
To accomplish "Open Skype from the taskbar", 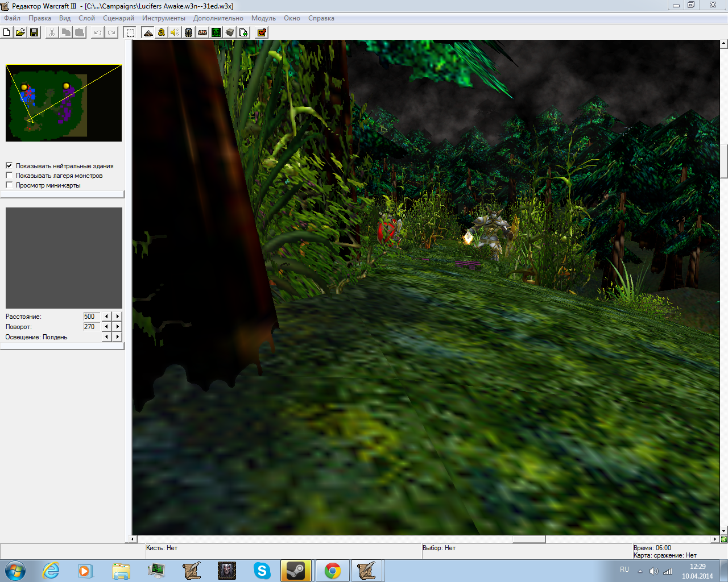I will [262, 571].
